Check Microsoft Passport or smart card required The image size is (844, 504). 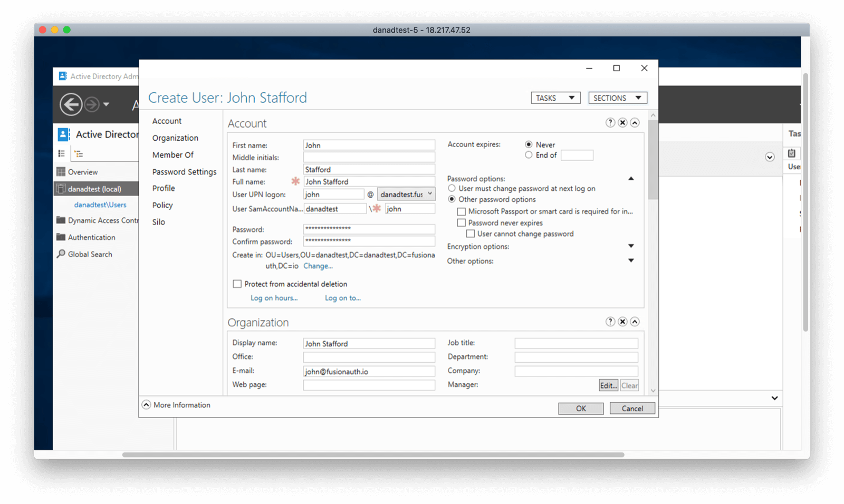coord(462,211)
